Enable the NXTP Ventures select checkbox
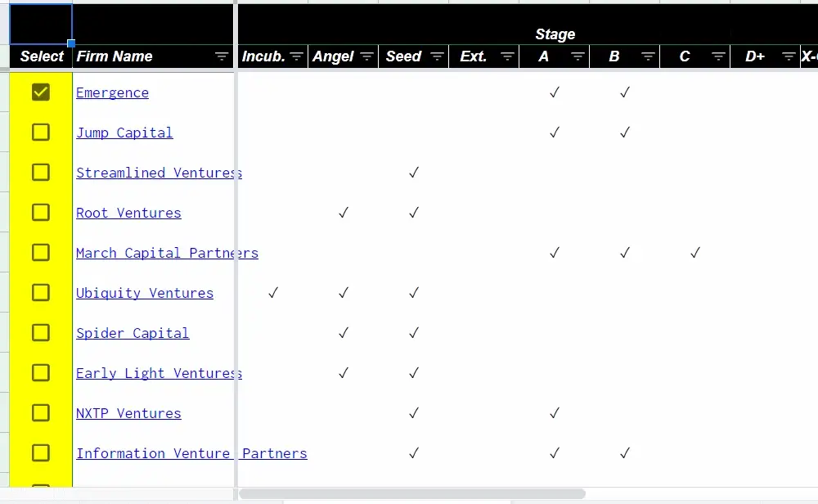 pyautogui.click(x=41, y=413)
